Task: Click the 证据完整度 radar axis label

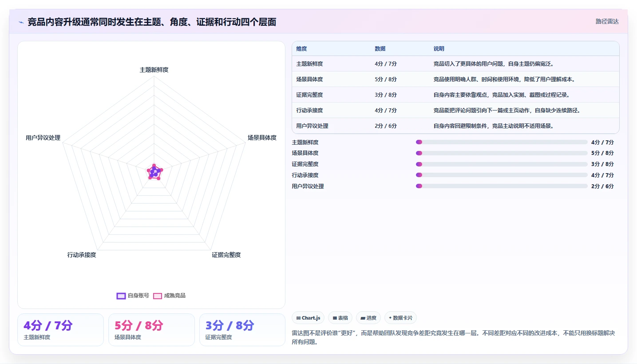Action: (226, 255)
